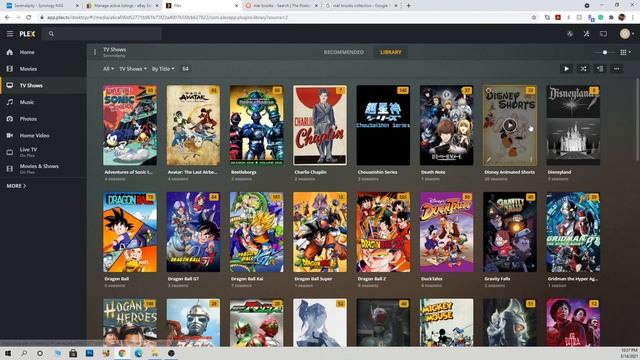Open the All filter dropdown
Viewport: 640px width, 360px height.
[x=108, y=69]
